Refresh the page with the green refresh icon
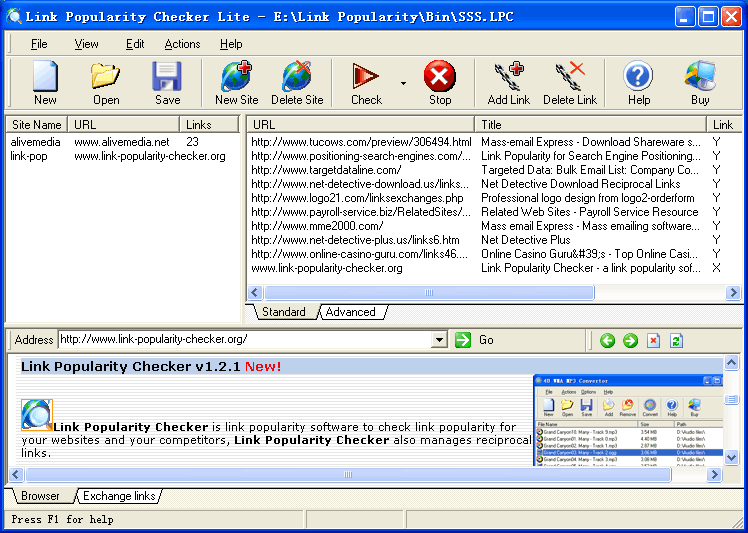The height and width of the screenshot is (533, 748). pos(676,340)
